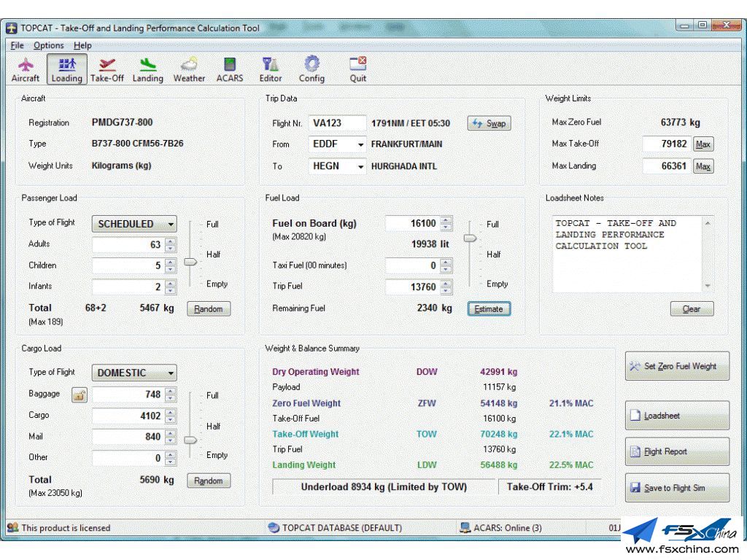Viewport: 747px width, 560px height.
Task: Clear the loadsheet notes
Action: (692, 309)
